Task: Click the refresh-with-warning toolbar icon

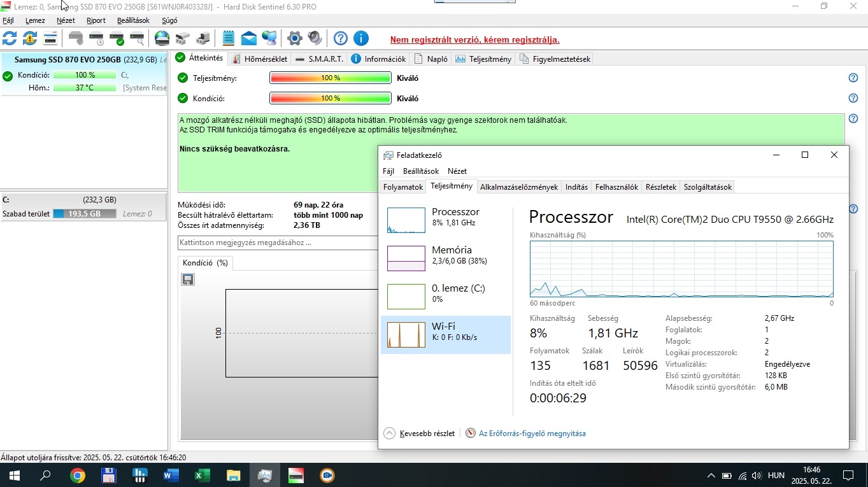Action: [30, 38]
